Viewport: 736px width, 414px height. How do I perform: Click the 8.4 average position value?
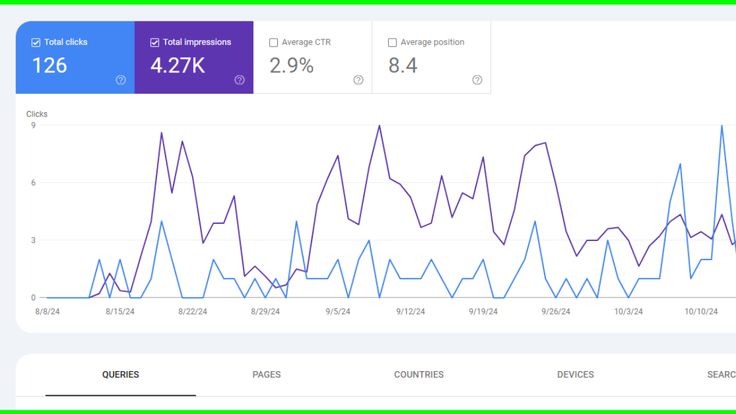pos(403,66)
